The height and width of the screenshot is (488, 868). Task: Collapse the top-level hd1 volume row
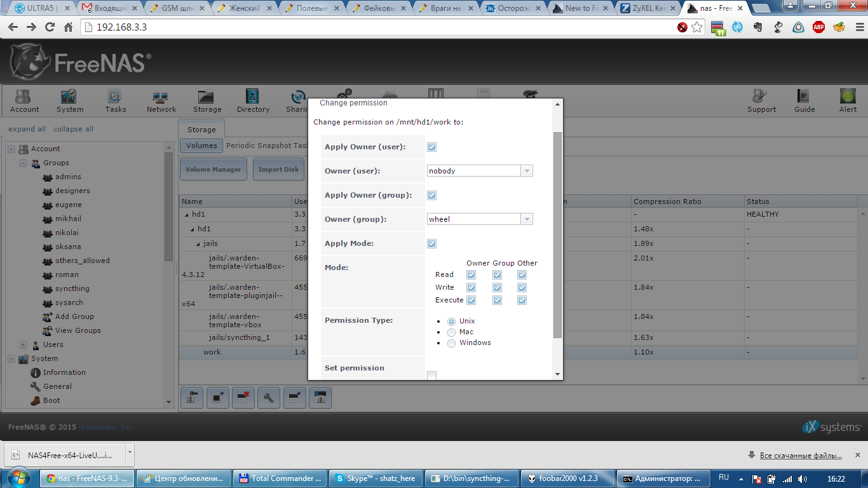point(187,215)
